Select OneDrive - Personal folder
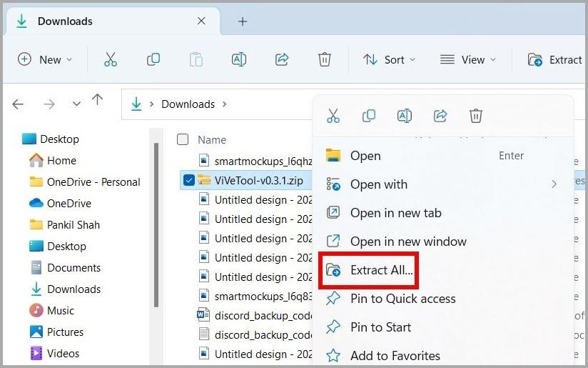Screen dimensions: 588x368 [85, 181]
